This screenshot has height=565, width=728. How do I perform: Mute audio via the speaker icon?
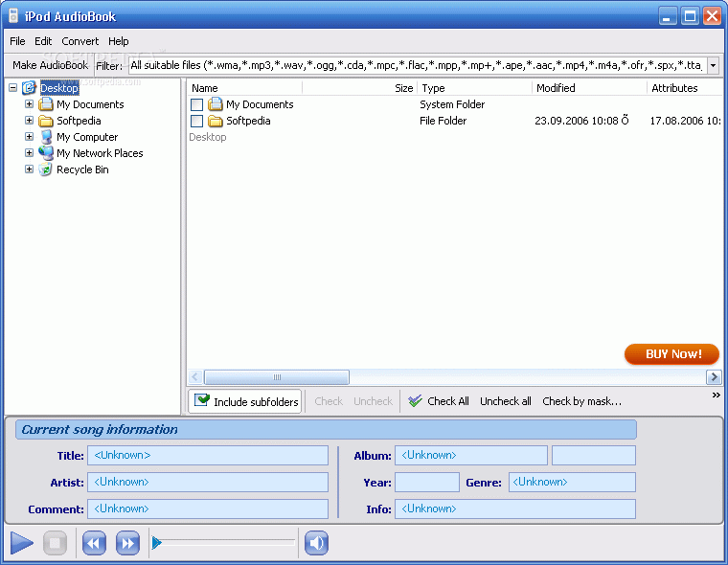click(317, 542)
